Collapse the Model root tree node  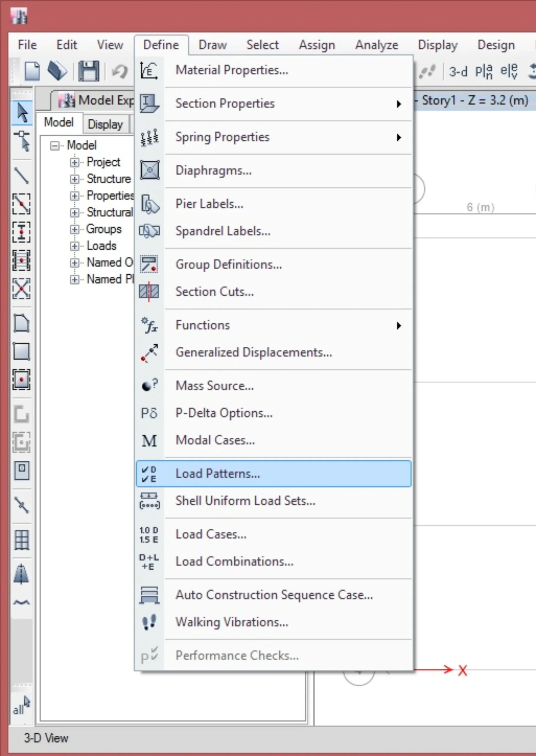click(55, 146)
